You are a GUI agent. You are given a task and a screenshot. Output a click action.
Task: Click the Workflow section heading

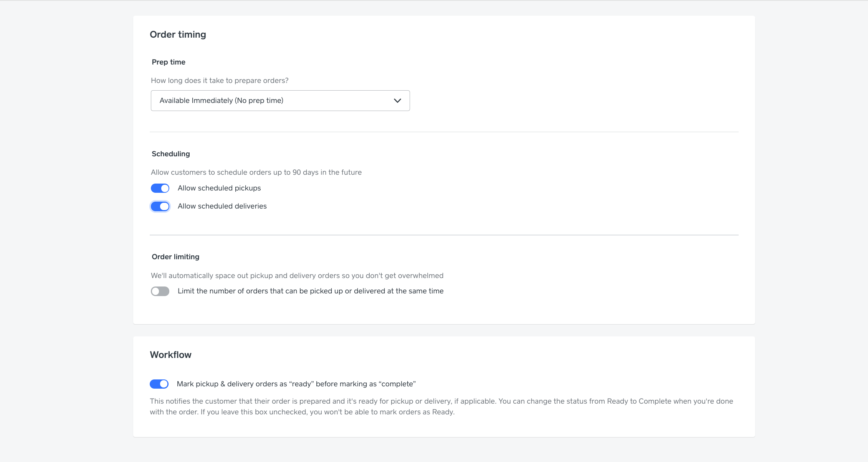click(170, 355)
